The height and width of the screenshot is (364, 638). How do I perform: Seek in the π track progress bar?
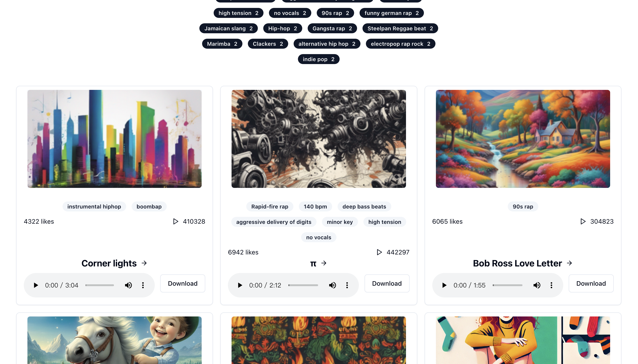pyautogui.click(x=303, y=285)
